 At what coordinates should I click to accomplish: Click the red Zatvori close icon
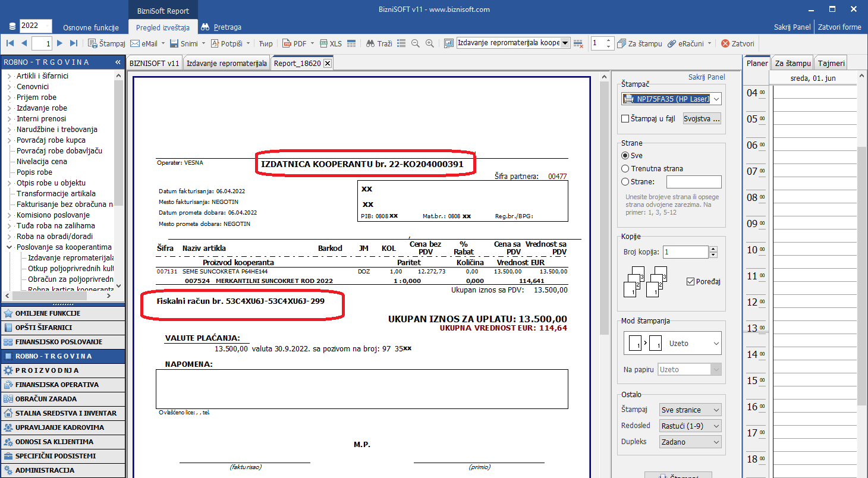pos(725,43)
